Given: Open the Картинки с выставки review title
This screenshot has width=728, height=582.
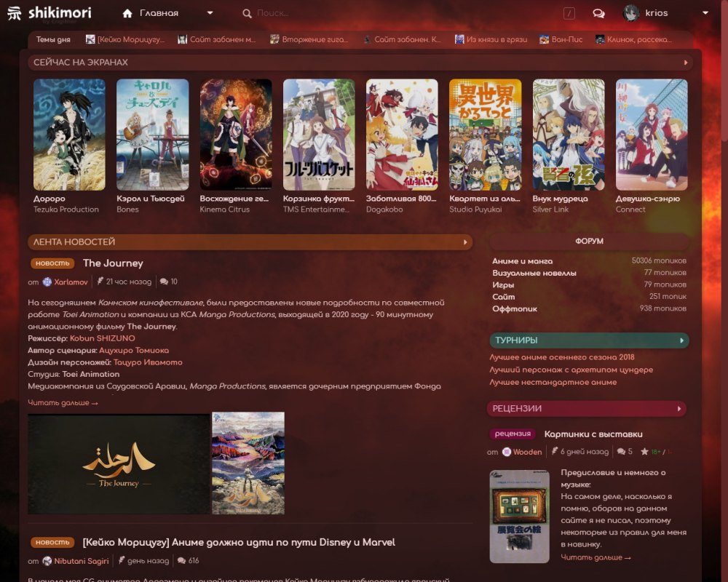Looking at the screenshot, I should pyautogui.click(x=593, y=434).
